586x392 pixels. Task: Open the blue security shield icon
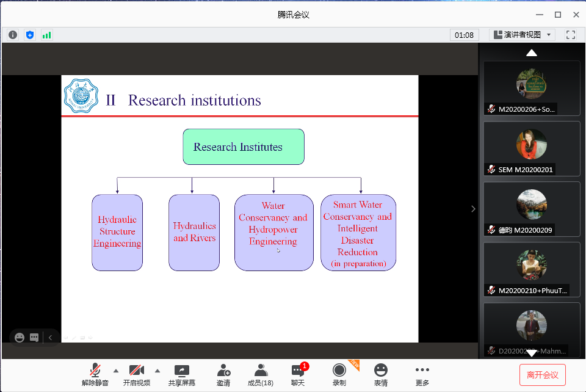pyautogui.click(x=29, y=35)
